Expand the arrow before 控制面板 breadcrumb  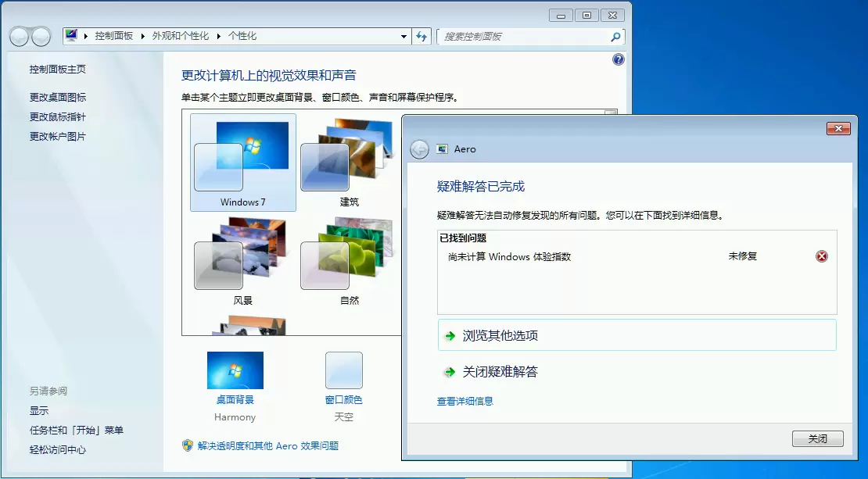point(86,36)
